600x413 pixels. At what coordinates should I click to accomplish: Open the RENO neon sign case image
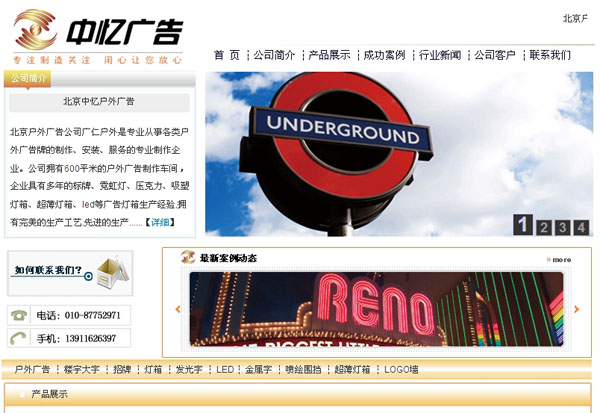click(377, 309)
